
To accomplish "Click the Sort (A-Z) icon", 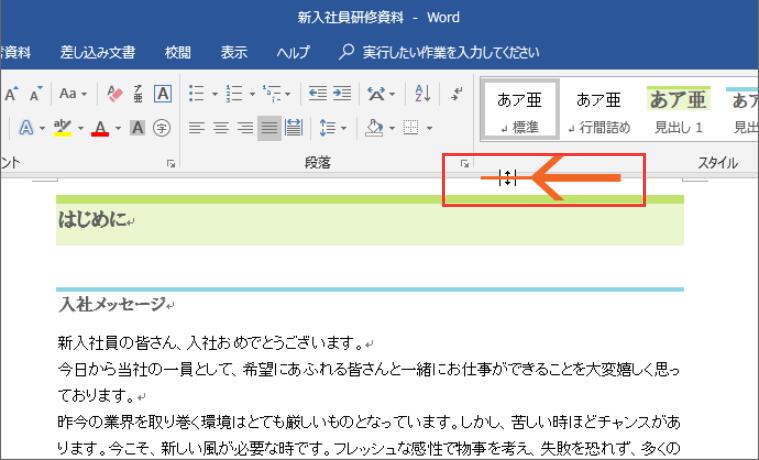I will 423,93.
